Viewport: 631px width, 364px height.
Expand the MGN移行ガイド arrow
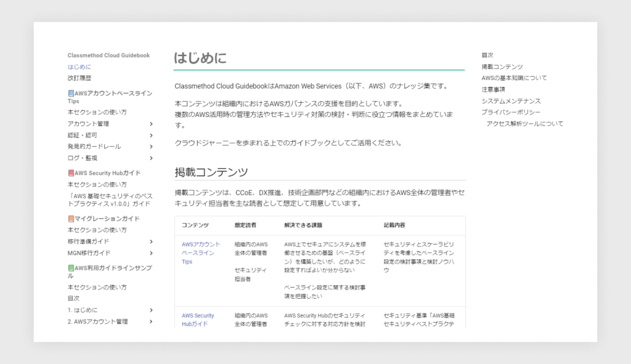coord(151,253)
